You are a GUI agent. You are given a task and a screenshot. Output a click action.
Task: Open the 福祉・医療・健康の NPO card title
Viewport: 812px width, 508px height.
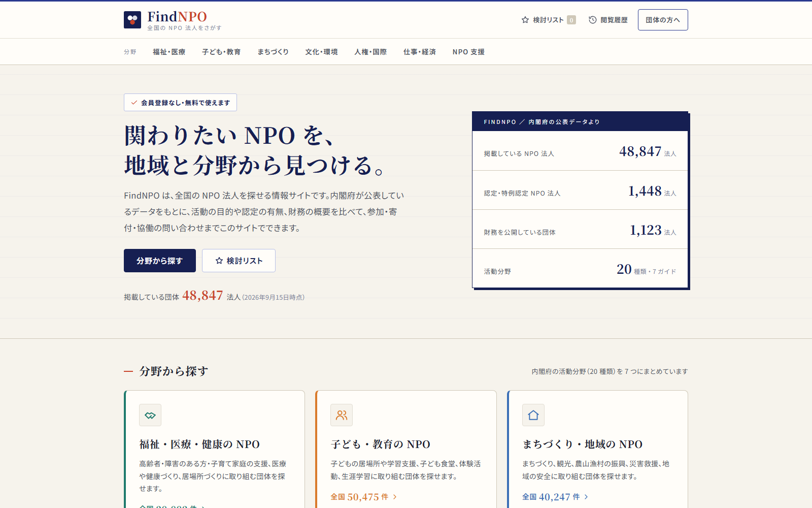point(199,444)
